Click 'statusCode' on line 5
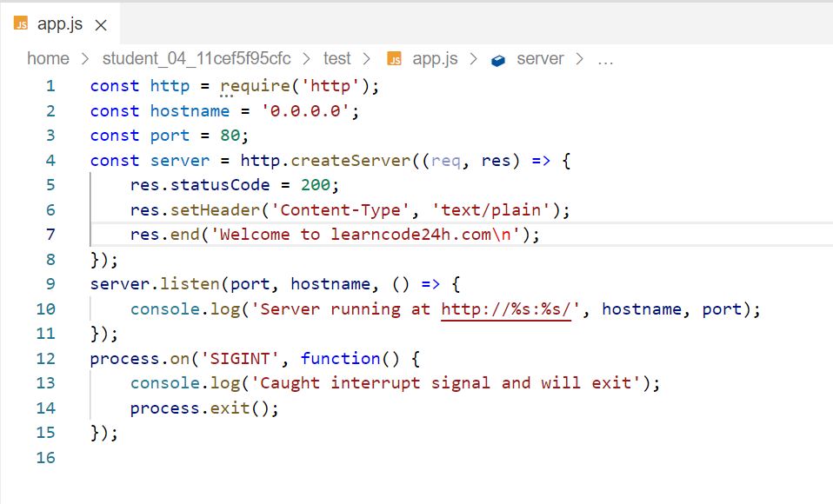This screenshot has width=833, height=504. click(x=220, y=185)
